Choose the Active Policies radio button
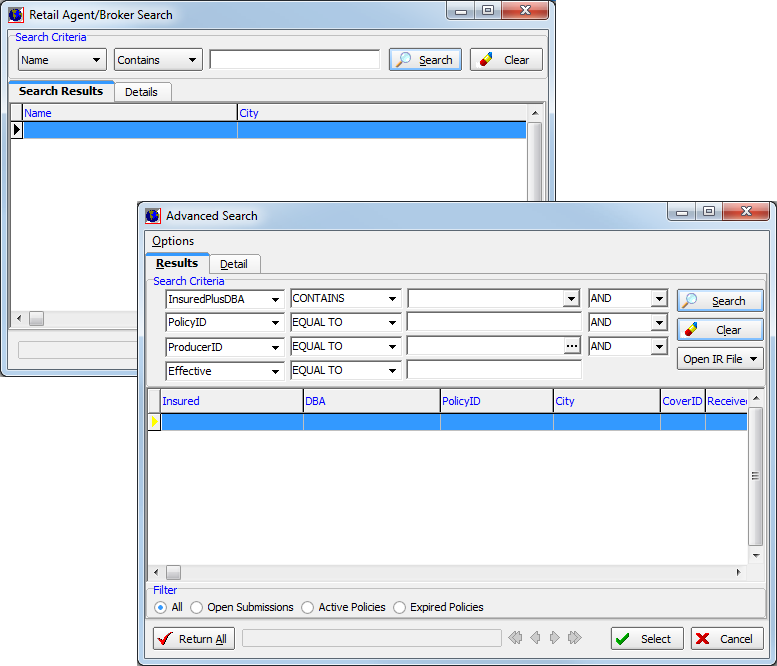Viewport: 777px width, 666px height. pos(308,607)
